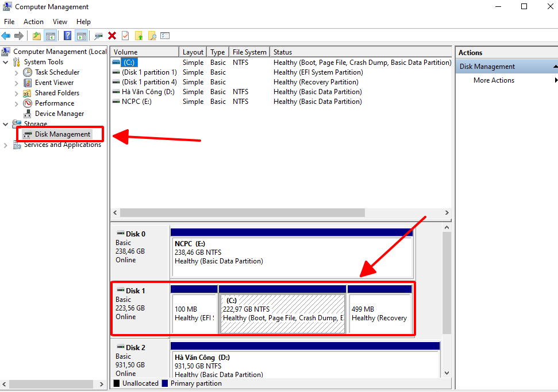Click the Disk 0 drive icon

pos(121,233)
